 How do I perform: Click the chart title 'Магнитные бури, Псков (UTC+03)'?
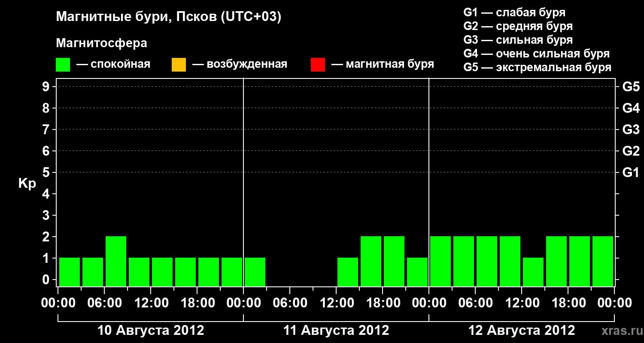click(x=169, y=17)
